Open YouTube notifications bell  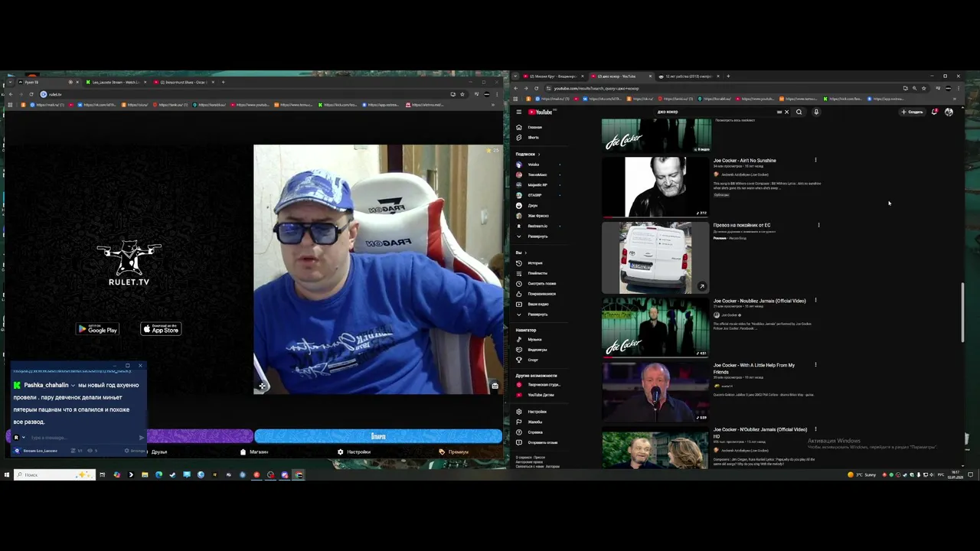934,112
